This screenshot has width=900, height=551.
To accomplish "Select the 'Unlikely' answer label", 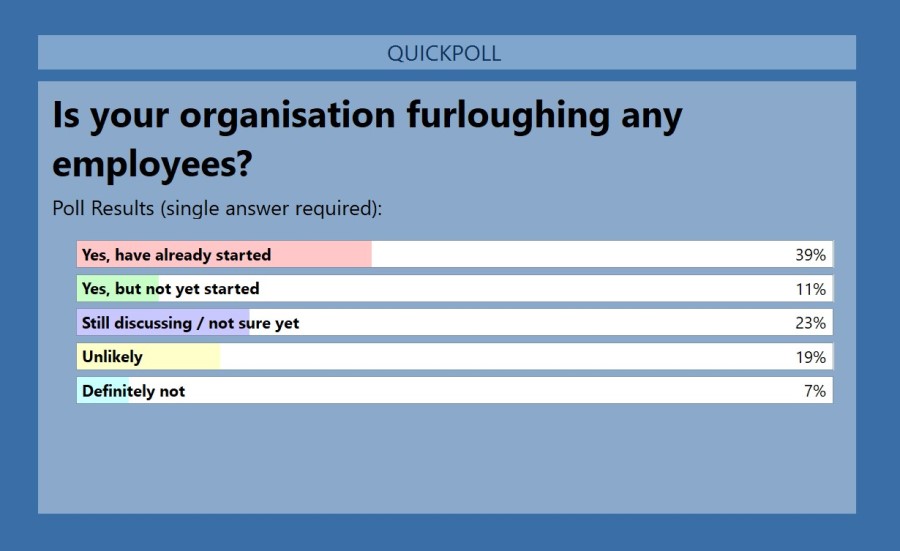I will [112, 357].
